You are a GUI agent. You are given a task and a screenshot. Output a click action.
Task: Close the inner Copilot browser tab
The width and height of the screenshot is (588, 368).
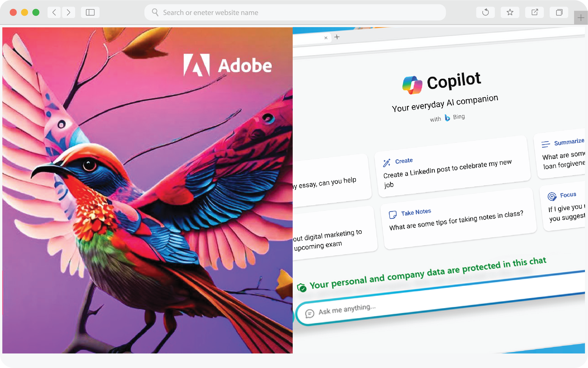(326, 38)
